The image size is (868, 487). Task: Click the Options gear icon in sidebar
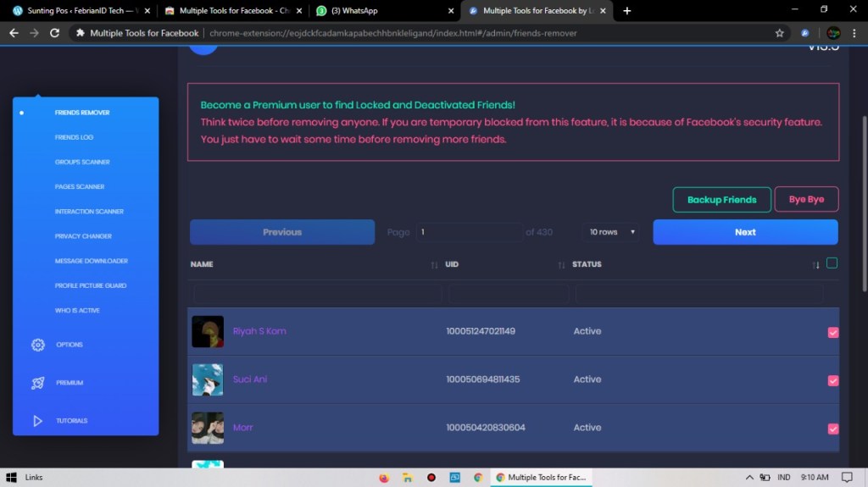pyautogui.click(x=37, y=345)
